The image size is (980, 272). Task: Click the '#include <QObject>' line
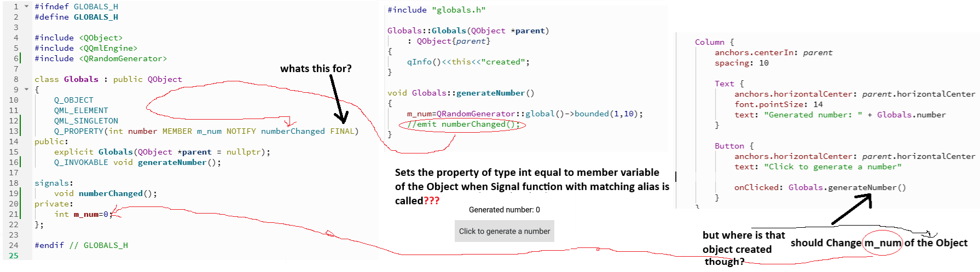pos(79,38)
